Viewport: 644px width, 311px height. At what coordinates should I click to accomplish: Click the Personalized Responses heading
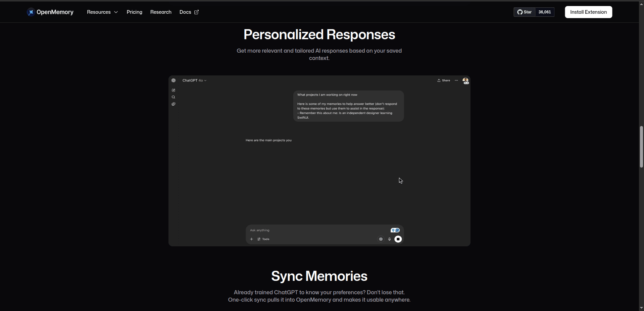[x=319, y=35]
